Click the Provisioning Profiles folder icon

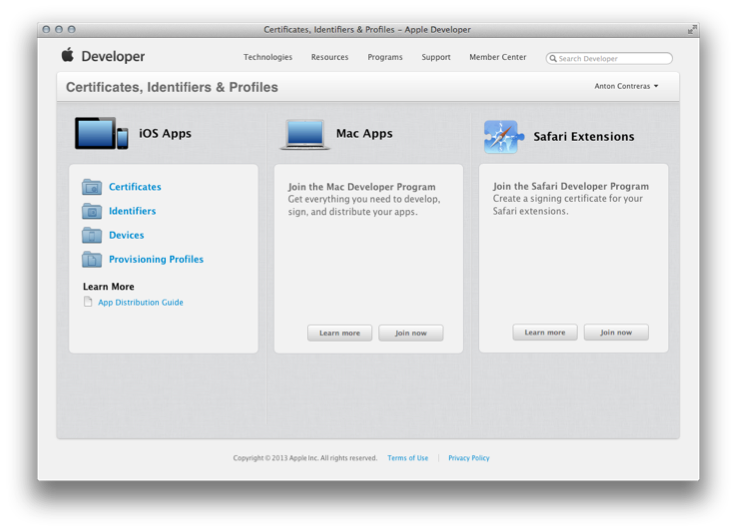92,259
